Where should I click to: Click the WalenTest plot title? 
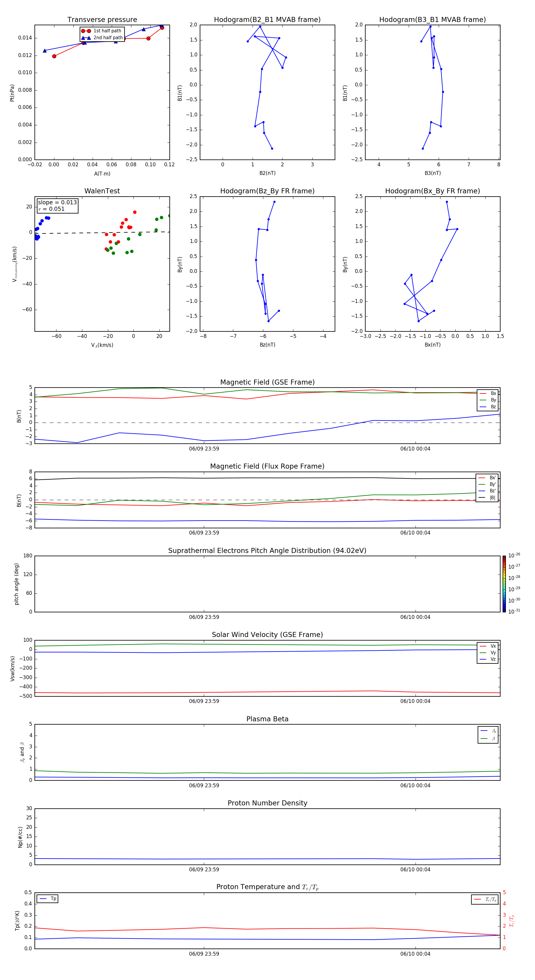[x=102, y=191]
